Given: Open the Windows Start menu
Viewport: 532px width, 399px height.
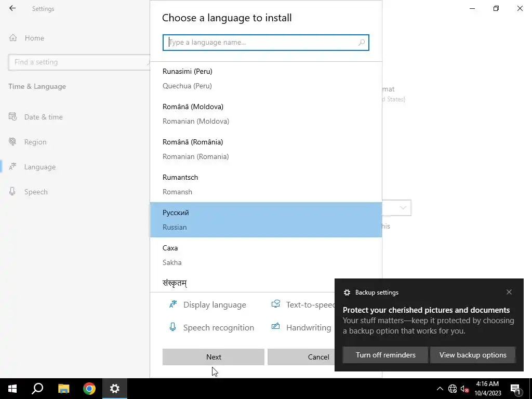Looking at the screenshot, I should pyautogui.click(x=12, y=389).
